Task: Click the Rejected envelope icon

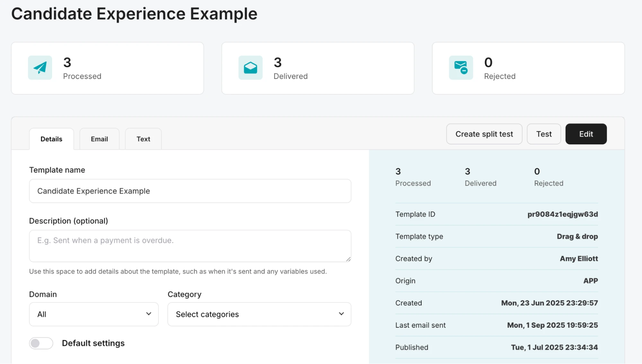Action: pyautogui.click(x=461, y=68)
